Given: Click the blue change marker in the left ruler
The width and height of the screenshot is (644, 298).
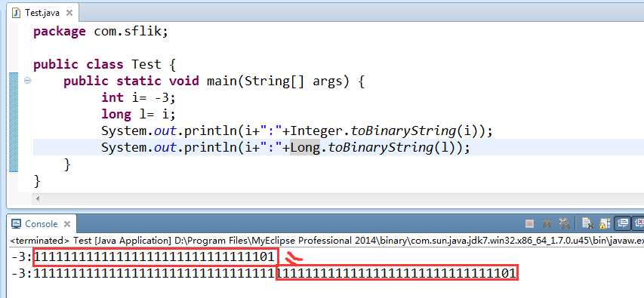Looking at the screenshot, I should [x=14, y=122].
